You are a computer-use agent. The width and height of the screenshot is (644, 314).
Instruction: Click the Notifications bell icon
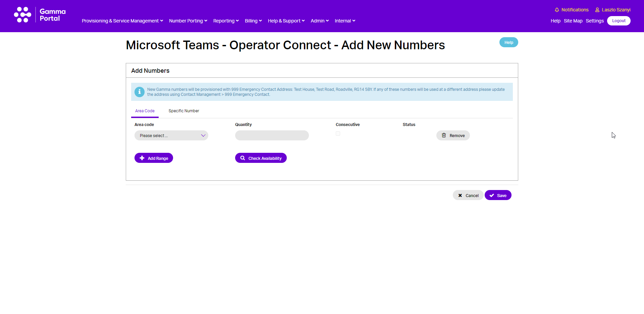tap(557, 10)
